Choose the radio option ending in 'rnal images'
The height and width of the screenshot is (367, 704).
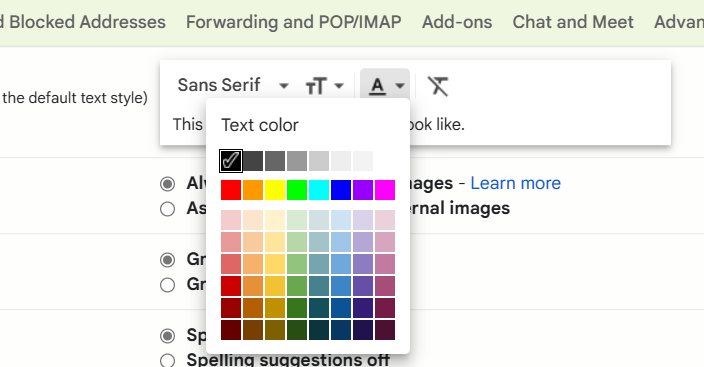point(167,209)
